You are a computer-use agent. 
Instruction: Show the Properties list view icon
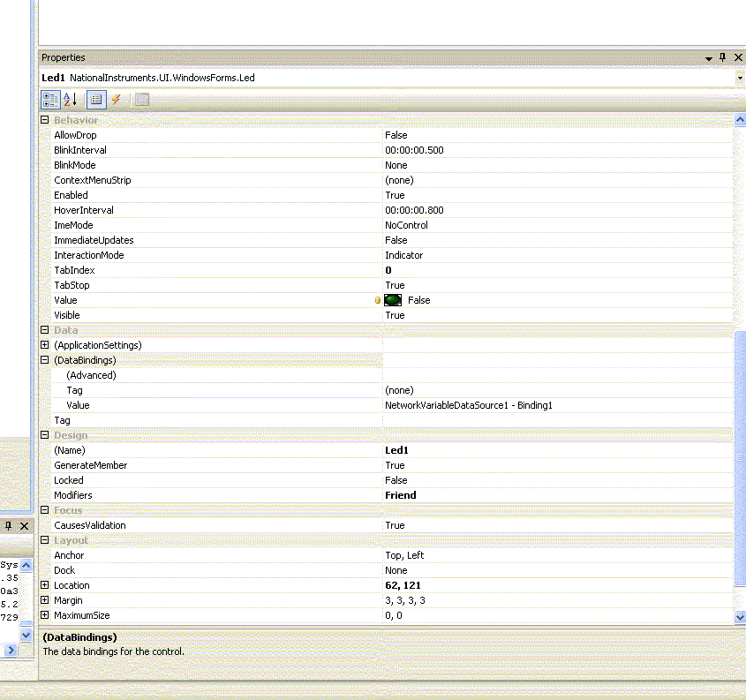tap(96, 100)
